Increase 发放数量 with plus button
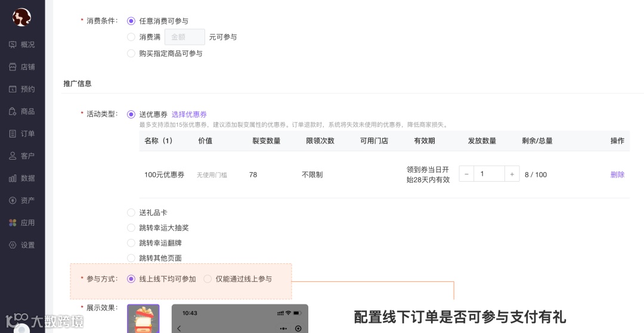The width and height of the screenshot is (644, 333). click(512, 174)
